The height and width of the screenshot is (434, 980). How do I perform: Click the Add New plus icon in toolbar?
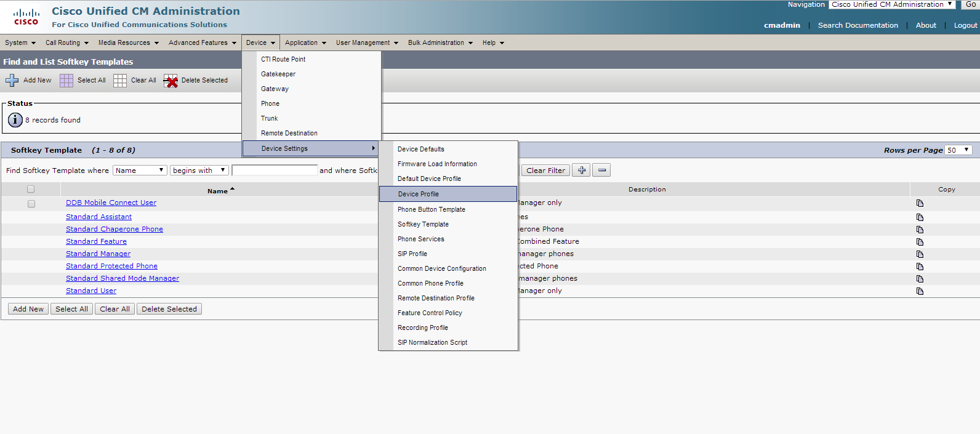12,80
